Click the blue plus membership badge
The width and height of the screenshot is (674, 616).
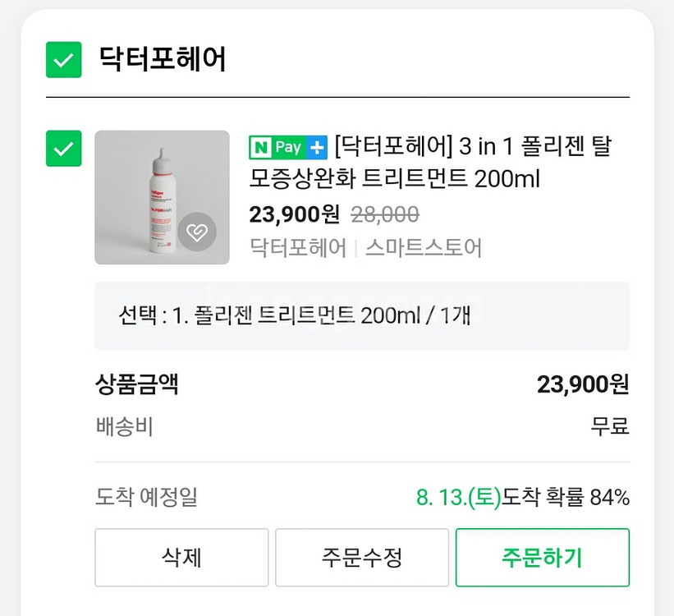click(316, 148)
